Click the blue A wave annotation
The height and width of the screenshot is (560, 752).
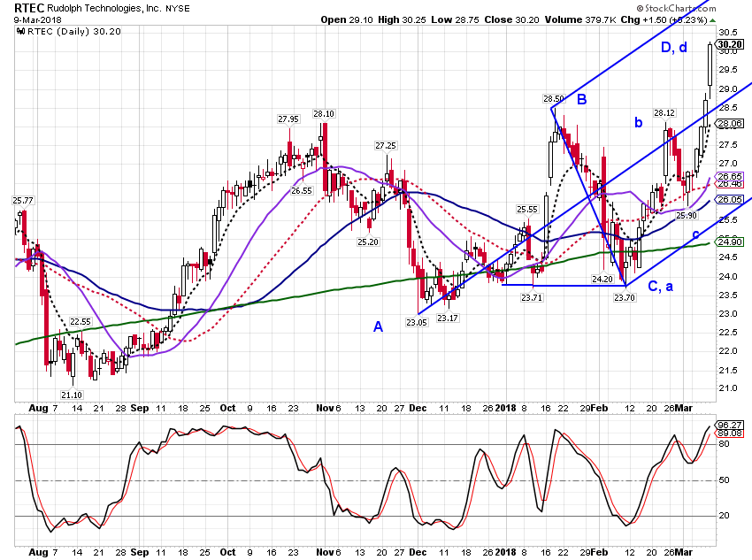click(x=378, y=327)
